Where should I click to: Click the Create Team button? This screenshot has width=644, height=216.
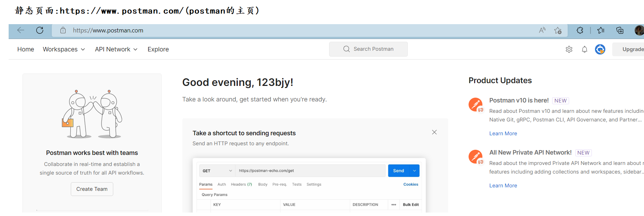(x=92, y=189)
